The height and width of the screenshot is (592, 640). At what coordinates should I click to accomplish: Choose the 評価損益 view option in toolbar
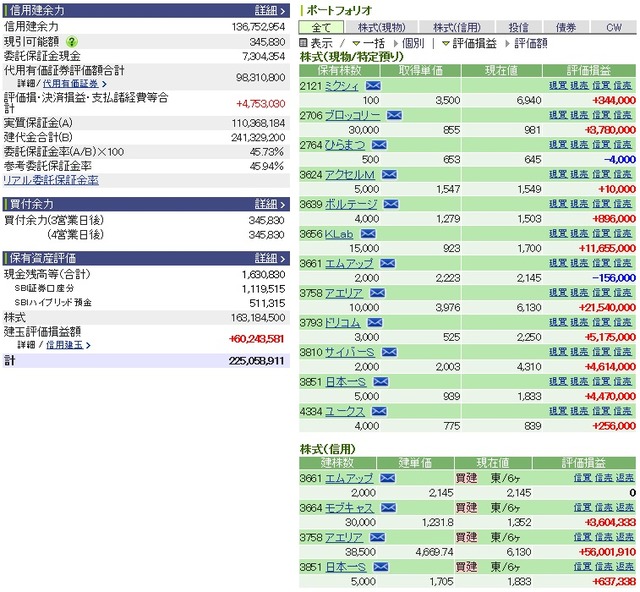click(x=474, y=43)
